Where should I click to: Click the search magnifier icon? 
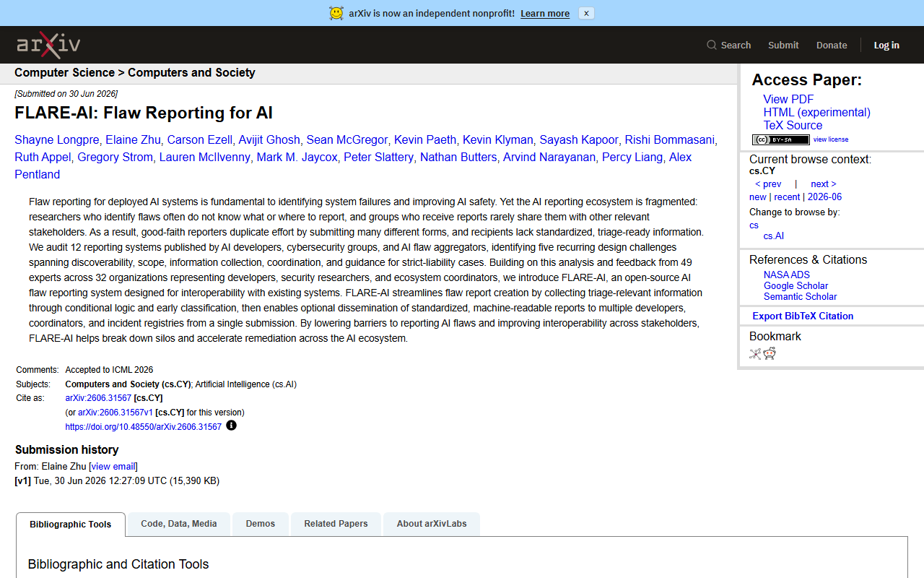[x=712, y=45]
